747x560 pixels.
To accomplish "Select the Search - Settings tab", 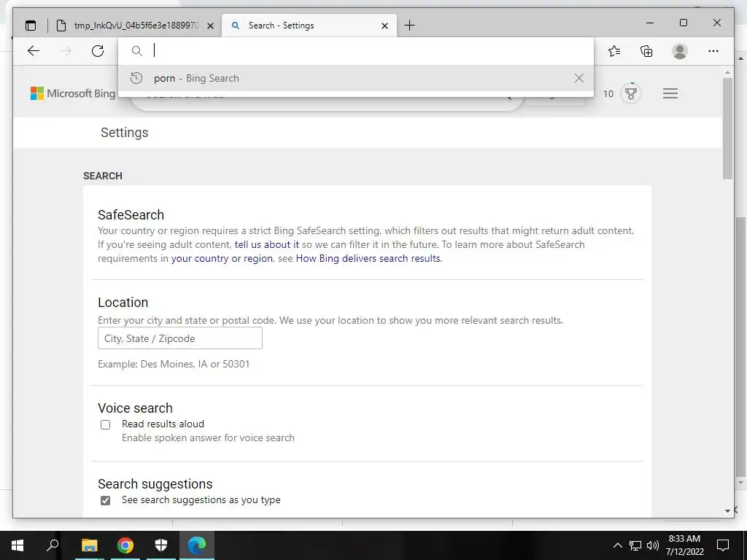I will 309,26.
